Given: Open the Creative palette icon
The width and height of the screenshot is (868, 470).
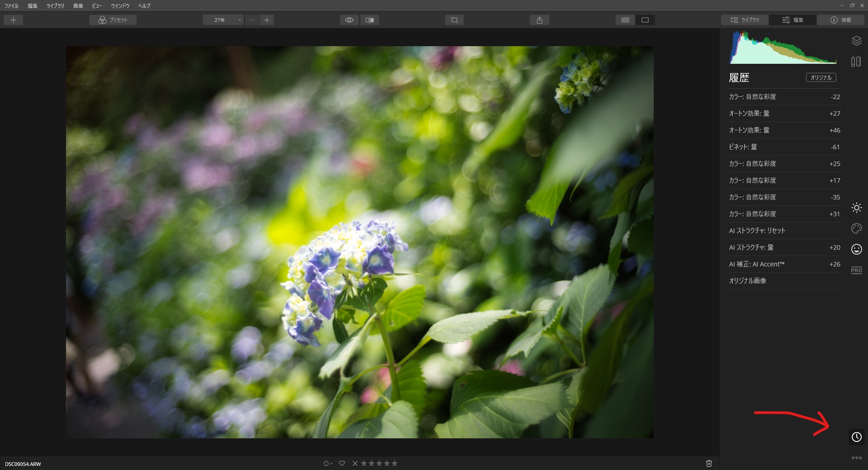Looking at the screenshot, I should 856,228.
